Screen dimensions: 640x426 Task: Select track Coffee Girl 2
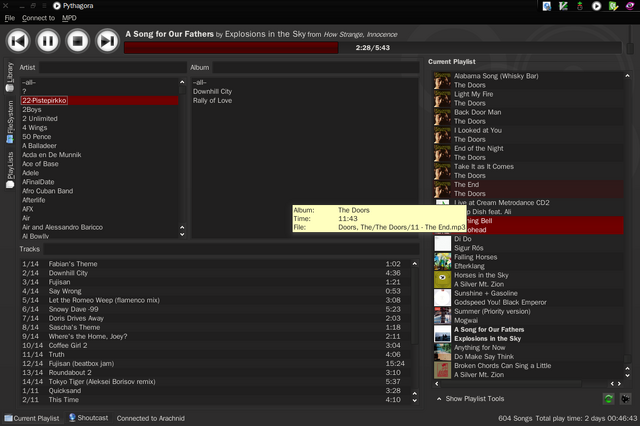coord(216,345)
